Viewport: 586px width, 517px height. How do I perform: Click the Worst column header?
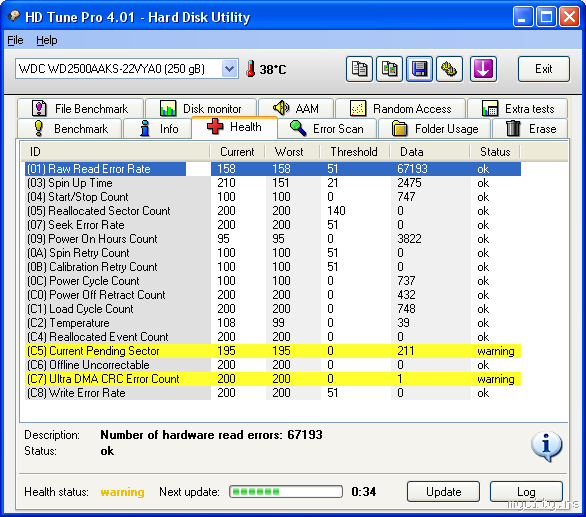coord(292,152)
